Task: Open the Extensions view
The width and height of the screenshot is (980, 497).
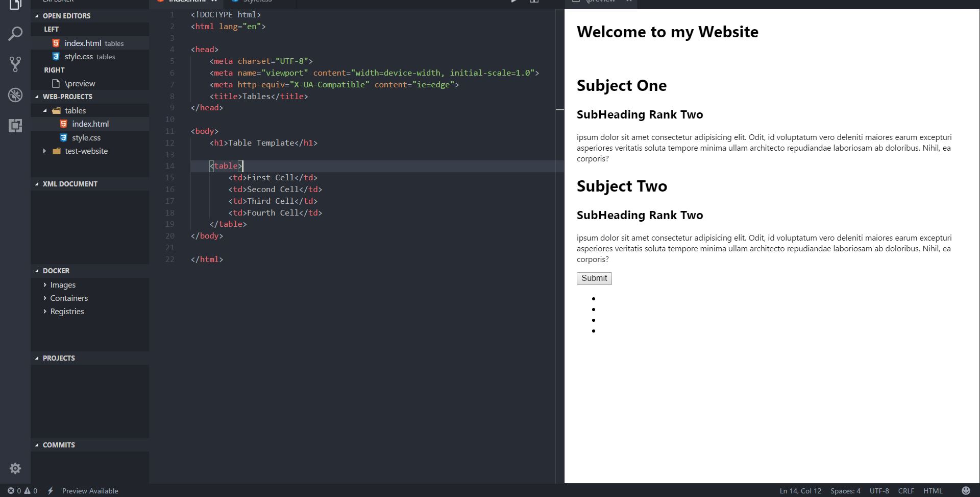Action: point(15,126)
